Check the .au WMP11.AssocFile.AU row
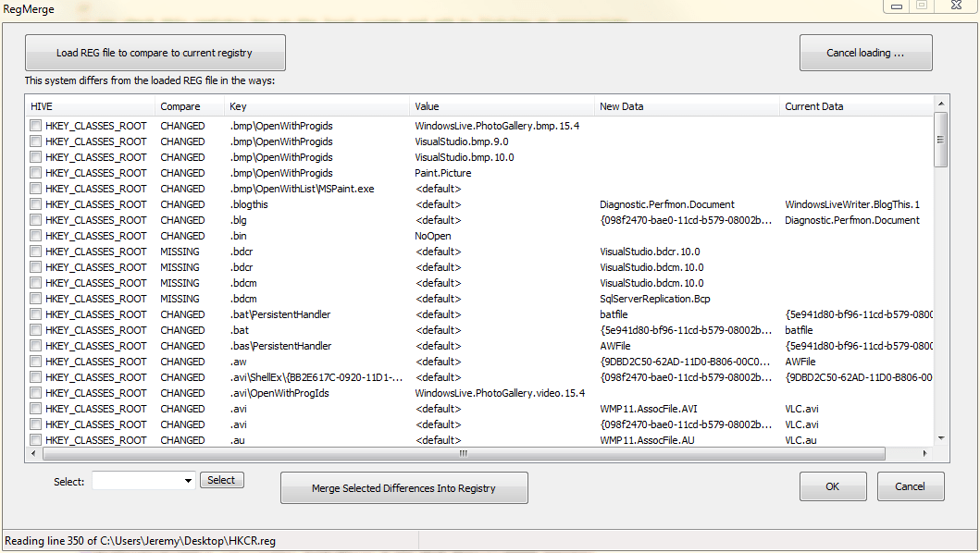The height and width of the screenshot is (553, 980). pyautogui.click(x=34, y=440)
